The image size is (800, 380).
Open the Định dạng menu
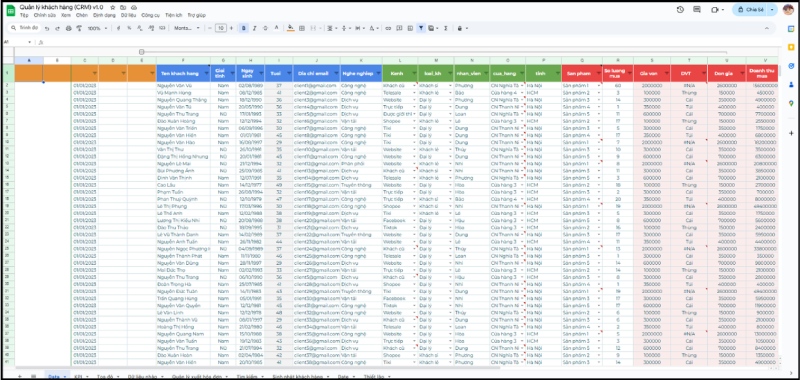pyautogui.click(x=104, y=16)
